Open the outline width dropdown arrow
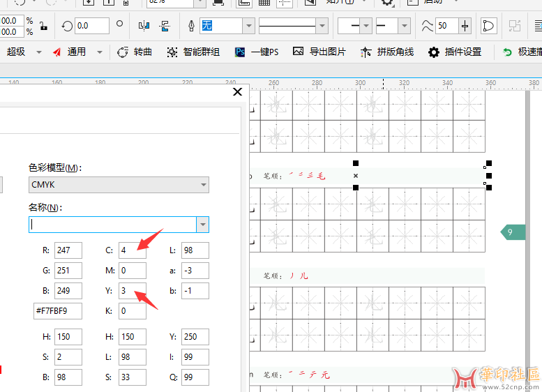 [248, 26]
